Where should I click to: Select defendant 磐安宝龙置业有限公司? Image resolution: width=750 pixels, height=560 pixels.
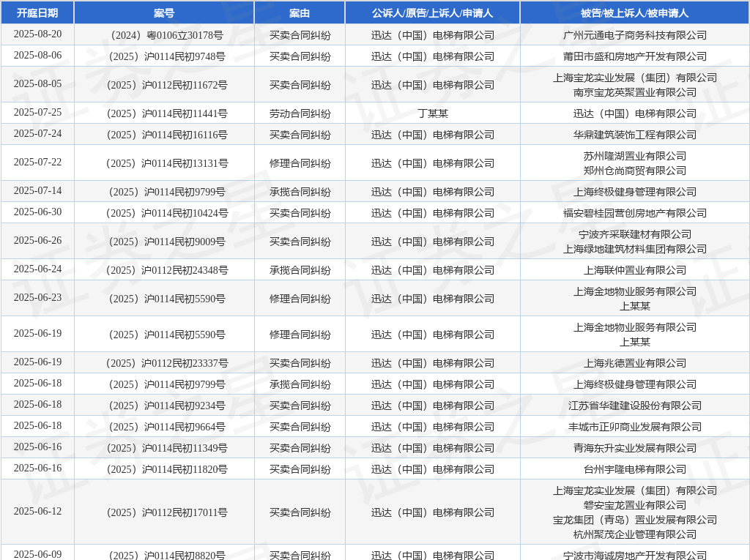coord(635,506)
